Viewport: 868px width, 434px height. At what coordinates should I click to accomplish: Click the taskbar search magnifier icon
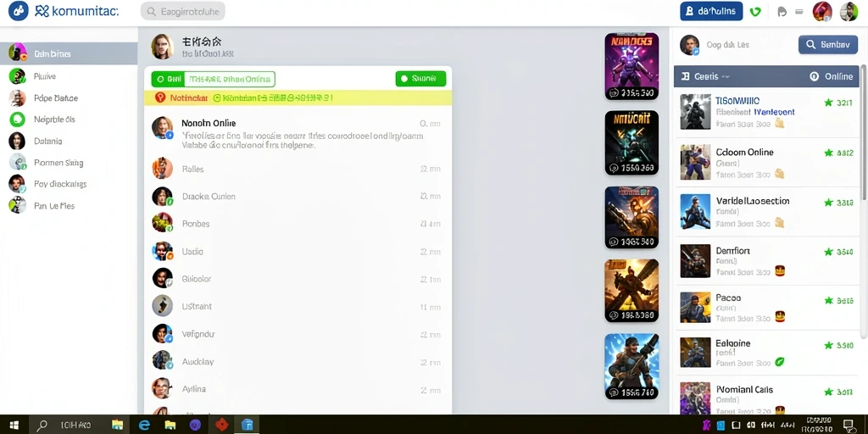point(42,426)
